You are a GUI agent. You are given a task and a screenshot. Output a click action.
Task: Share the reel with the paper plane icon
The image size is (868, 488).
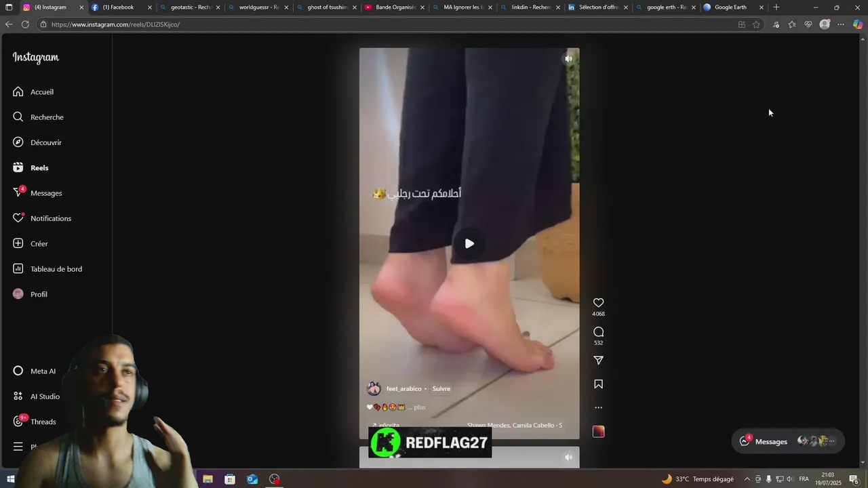pos(598,361)
